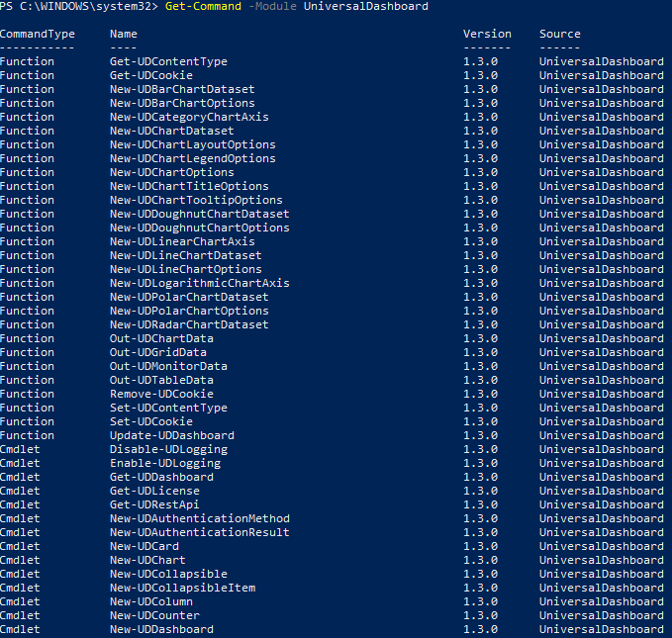Click the Name column header
The width and height of the screenshot is (672, 638).
click(124, 34)
